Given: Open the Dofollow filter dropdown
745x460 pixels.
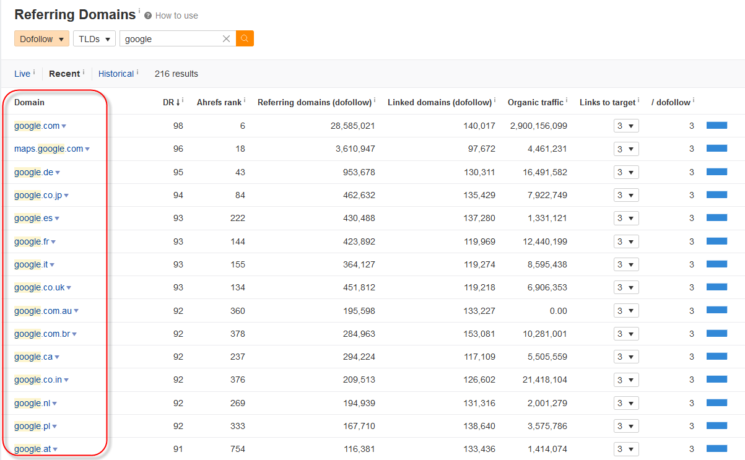Looking at the screenshot, I should [42, 38].
